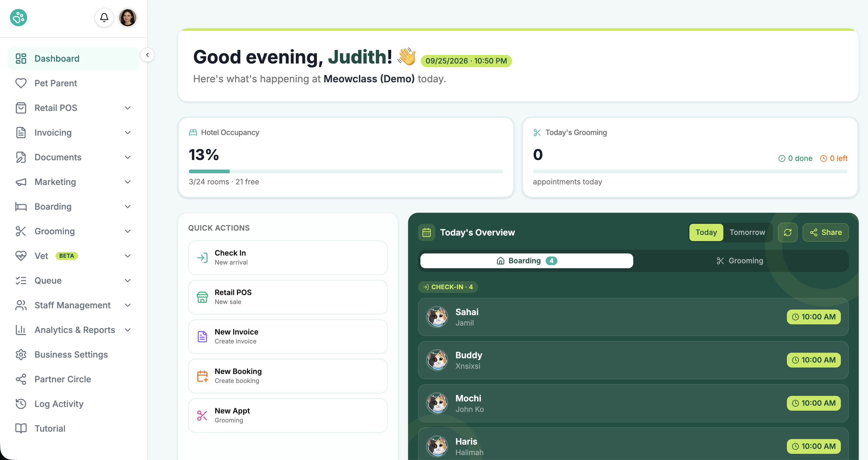
Task: Click the Documents file icon
Action: (21, 157)
